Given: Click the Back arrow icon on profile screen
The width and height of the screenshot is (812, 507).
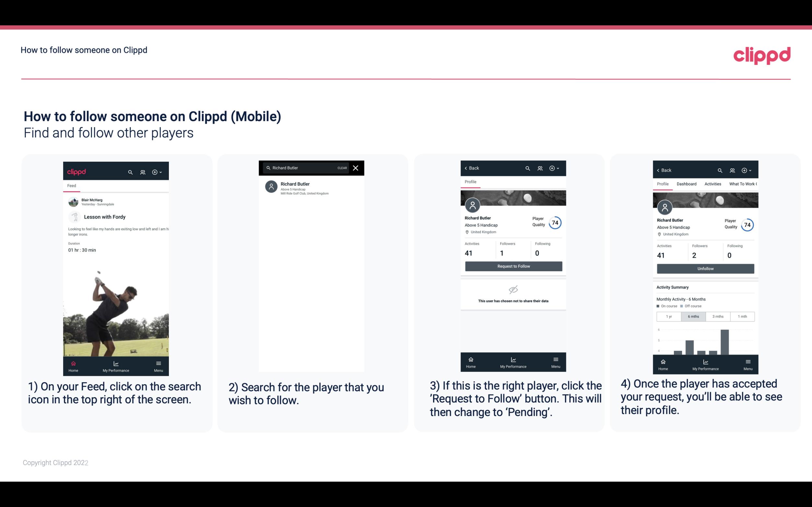Looking at the screenshot, I should coord(467,168).
